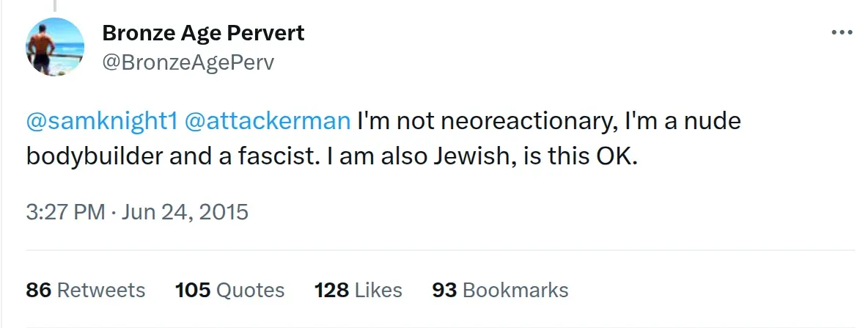The image size is (868, 328).
Task: Click the 128 like count number
Action: click(331, 290)
